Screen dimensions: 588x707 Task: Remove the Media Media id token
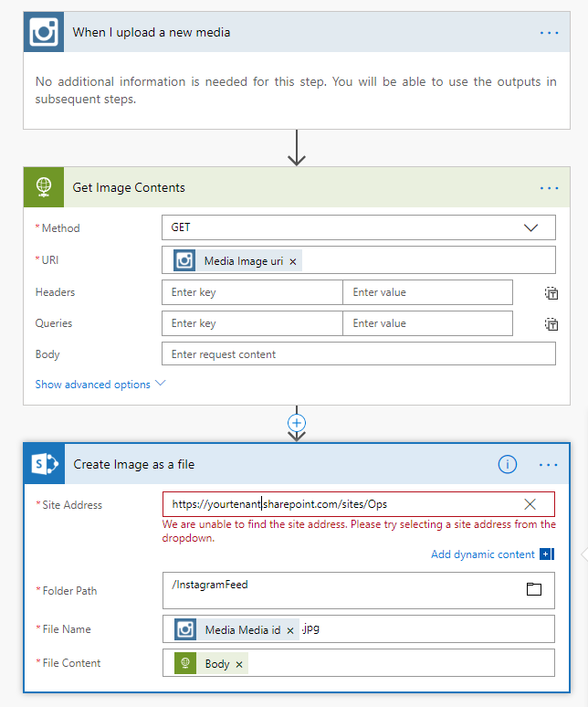tap(290, 630)
